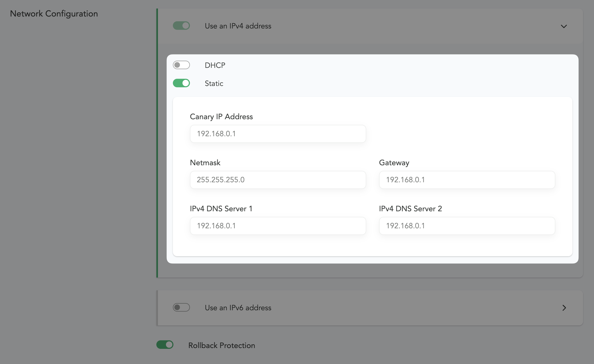Image resolution: width=594 pixels, height=364 pixels.
Task: Click the Static label text
Action: 214,84
